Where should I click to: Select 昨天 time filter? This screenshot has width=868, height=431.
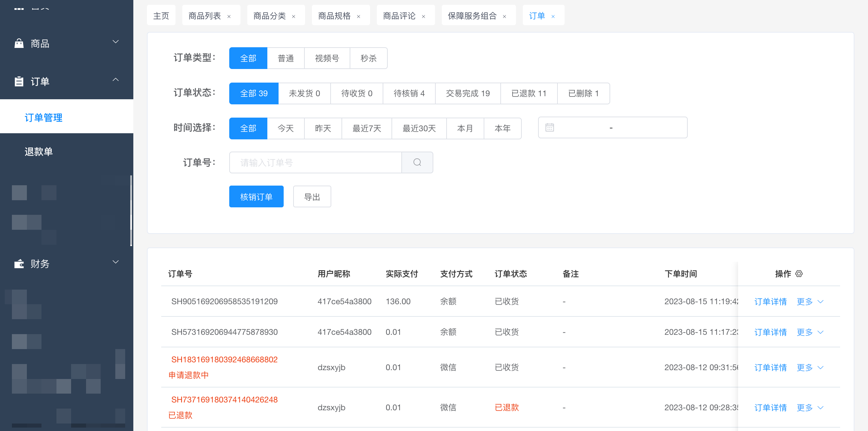tap(323, 128)
